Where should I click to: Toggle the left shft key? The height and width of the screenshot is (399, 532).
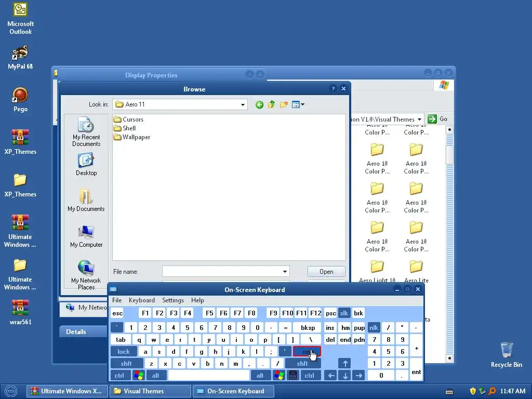127,363
